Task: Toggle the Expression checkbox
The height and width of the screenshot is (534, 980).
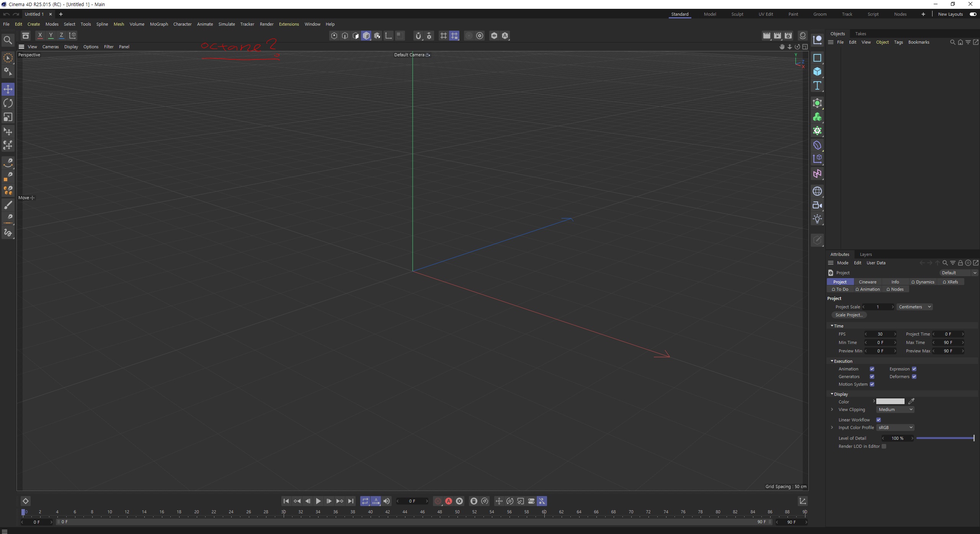Action: (x=914, y=369)
